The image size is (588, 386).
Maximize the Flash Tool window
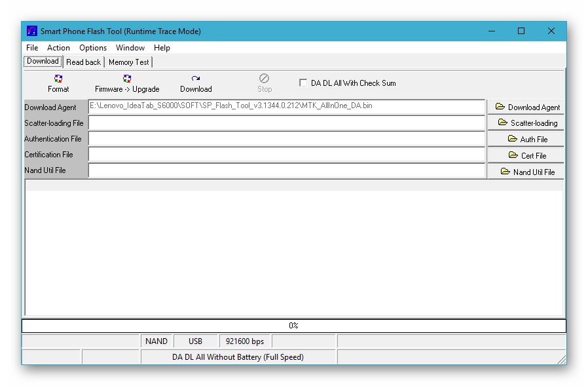tap(521, 31)
